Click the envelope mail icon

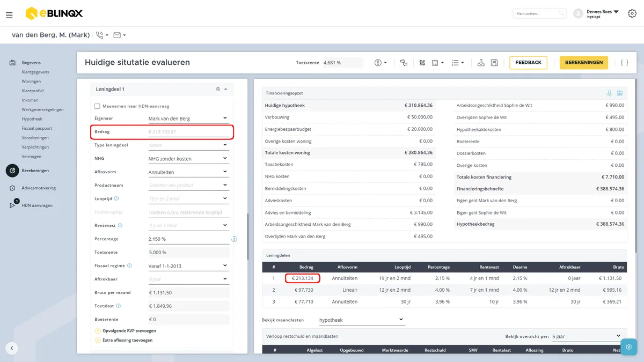pyautogui.click(x=117, y=35)
